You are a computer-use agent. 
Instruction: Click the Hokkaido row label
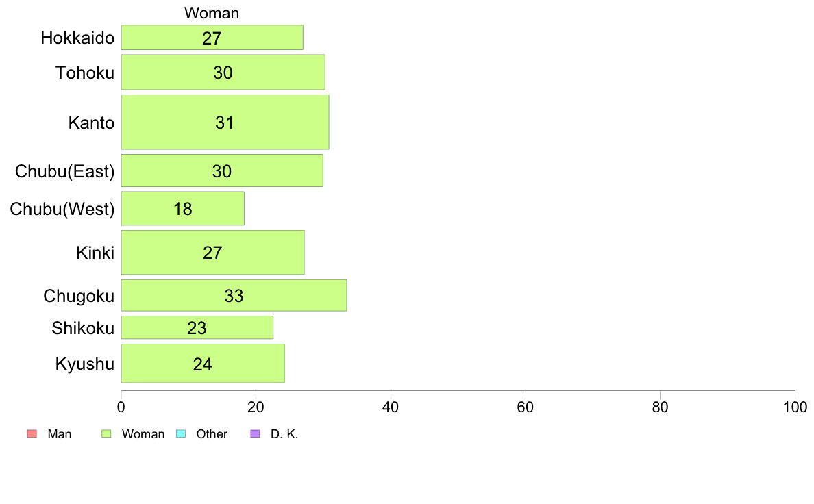(x=77, y=38)
